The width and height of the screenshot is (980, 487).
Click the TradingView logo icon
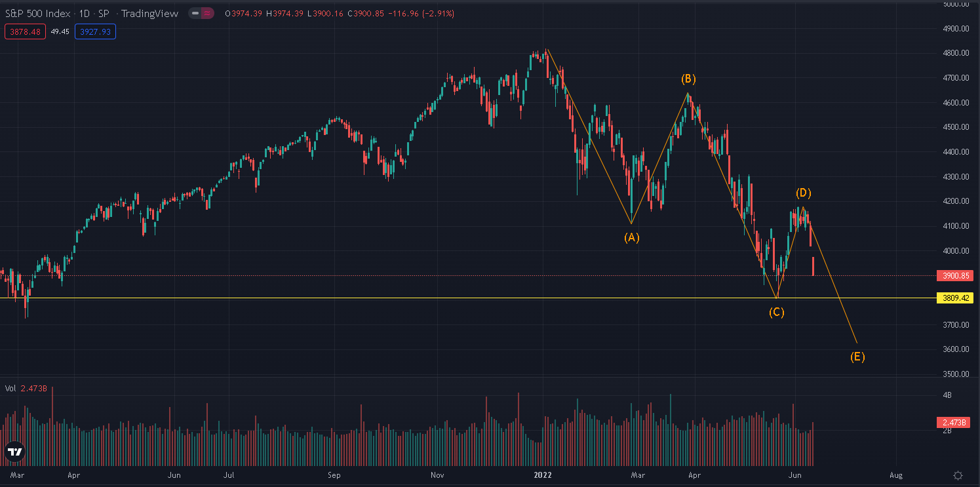(x=14, y=451)
